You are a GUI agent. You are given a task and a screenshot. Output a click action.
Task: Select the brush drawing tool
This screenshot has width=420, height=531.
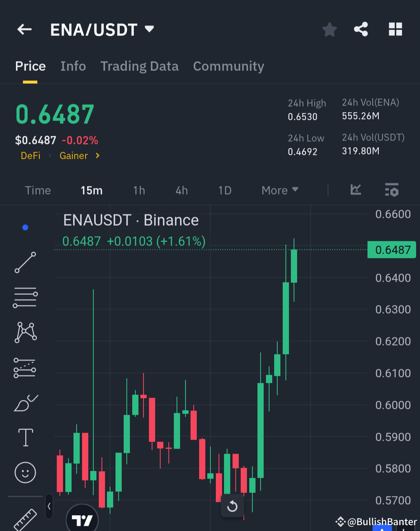pyautogui.click(x=25, y=403)
